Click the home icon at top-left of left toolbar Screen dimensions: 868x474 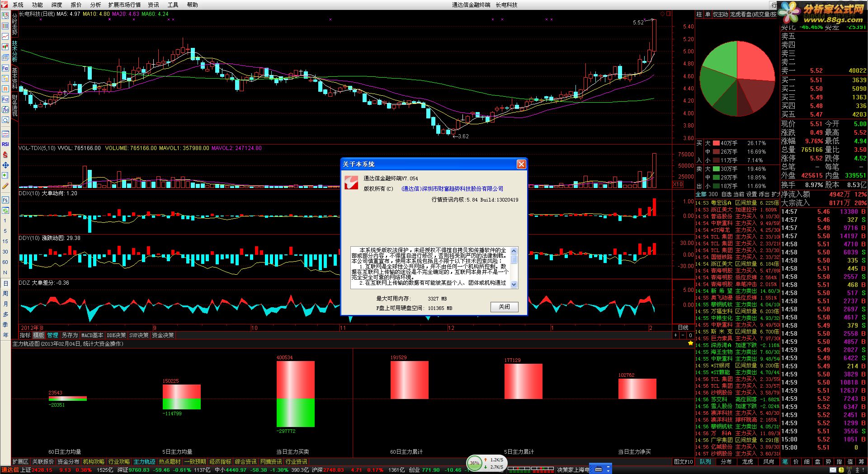click(5, 15)
